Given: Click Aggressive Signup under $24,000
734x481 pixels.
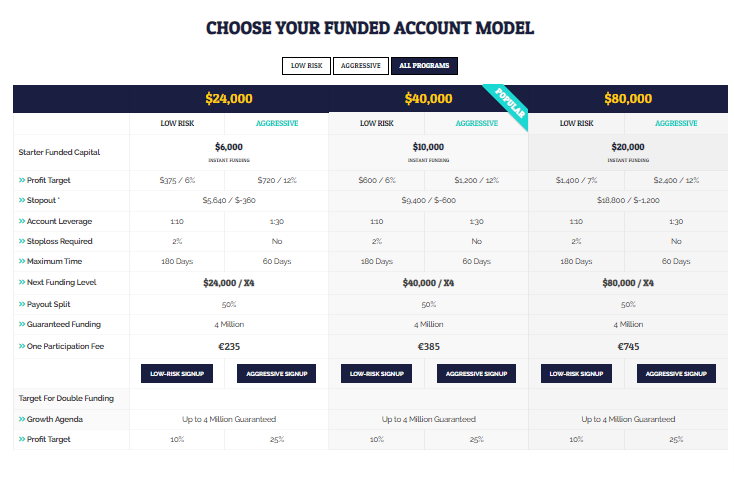Looking at the screenshot, I should (x=277, y=373).
